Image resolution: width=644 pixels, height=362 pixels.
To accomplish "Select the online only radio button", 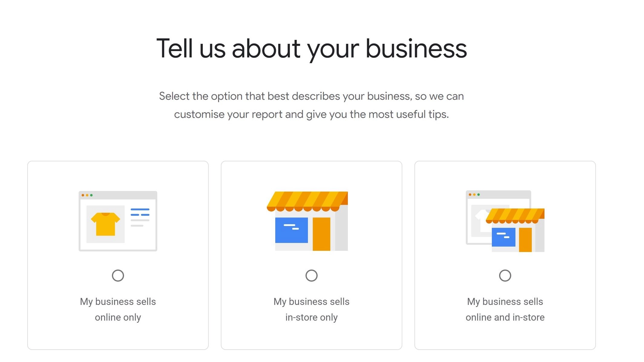I will click(118, 276).
